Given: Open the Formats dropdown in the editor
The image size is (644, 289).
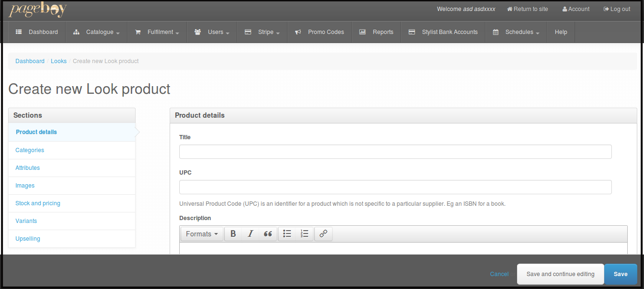Looking at the screenshot, I should click(202, 234).
